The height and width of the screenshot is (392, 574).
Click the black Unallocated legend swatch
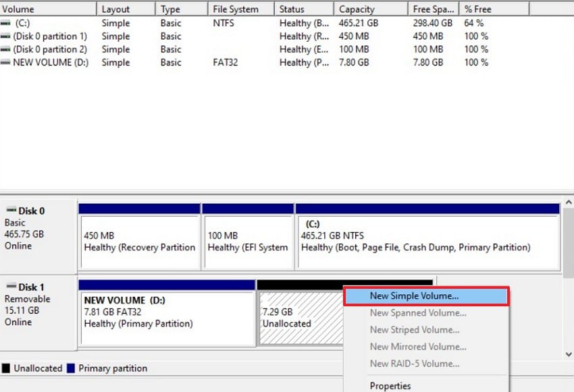pyautogui.click(x=6, y=368)
